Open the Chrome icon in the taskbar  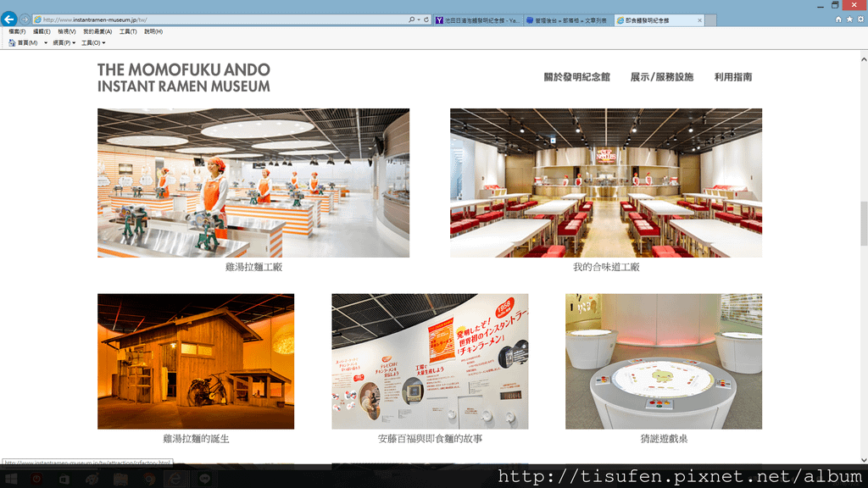[x=148, y=479]
